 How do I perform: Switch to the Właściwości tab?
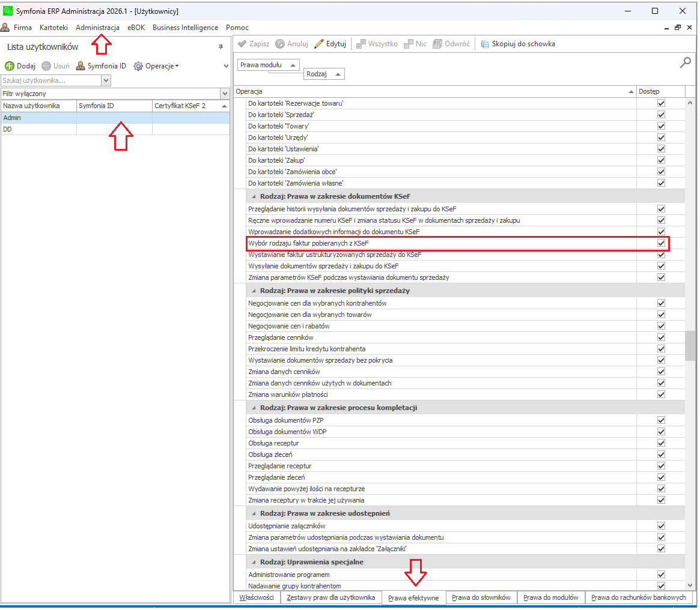pos(257,597)
